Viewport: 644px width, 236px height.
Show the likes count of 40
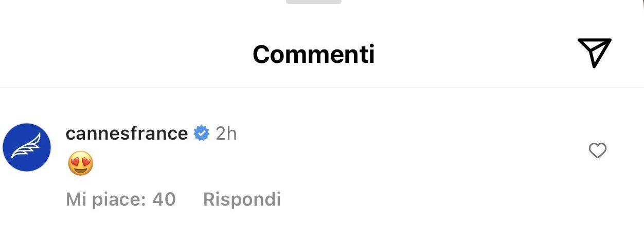121,199
